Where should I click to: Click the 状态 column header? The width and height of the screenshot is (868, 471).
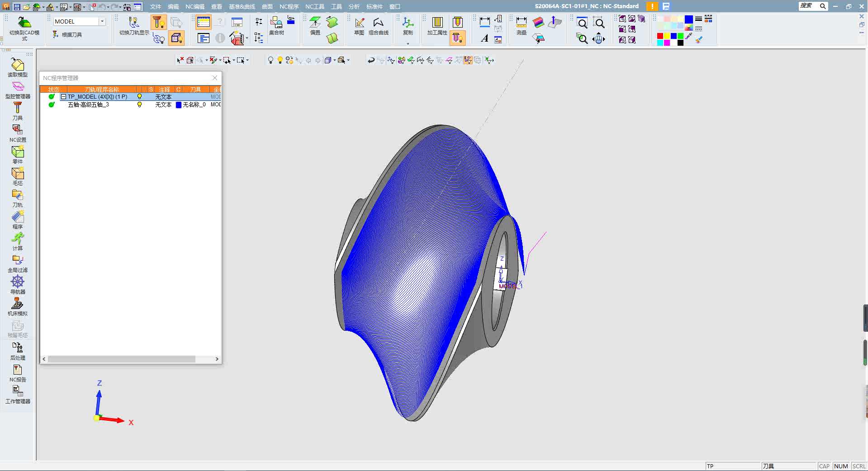point(54,89)
